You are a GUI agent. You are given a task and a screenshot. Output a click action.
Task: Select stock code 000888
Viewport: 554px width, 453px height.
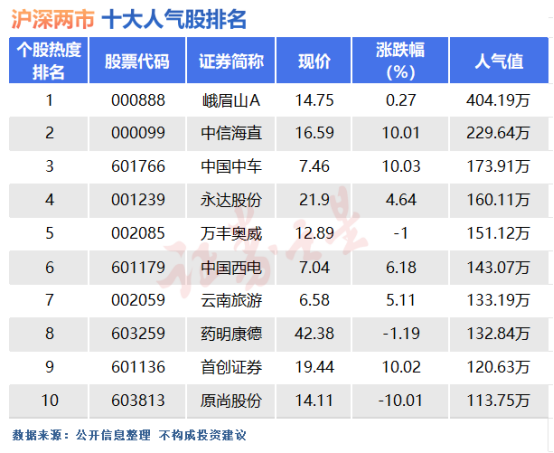tap(138, 100)
